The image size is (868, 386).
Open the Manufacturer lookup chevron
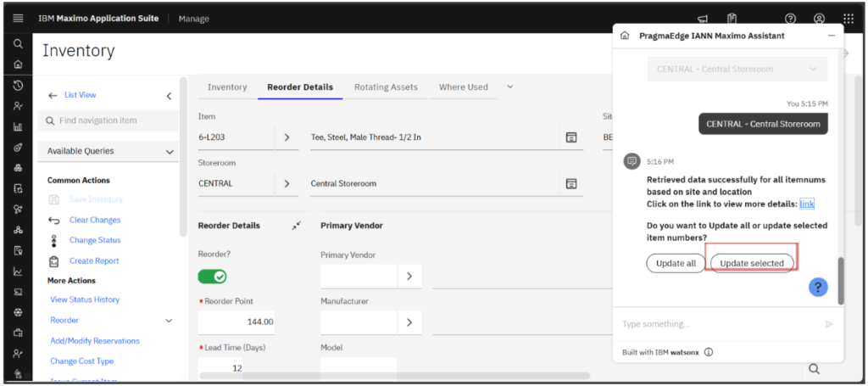coord(409,322)
